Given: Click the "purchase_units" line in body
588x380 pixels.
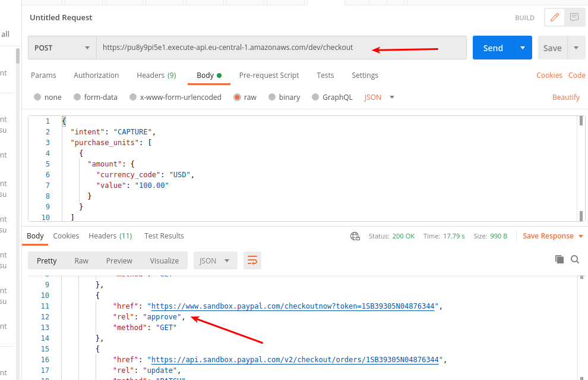Looking at the screenshot, I should click(x=111, y=143).
